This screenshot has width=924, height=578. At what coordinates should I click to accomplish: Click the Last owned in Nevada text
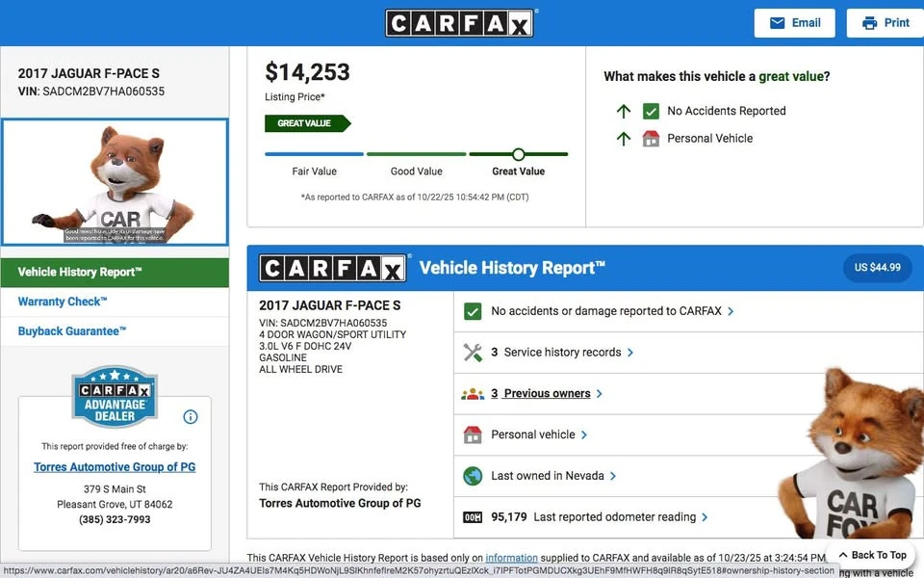pos(548,476)
